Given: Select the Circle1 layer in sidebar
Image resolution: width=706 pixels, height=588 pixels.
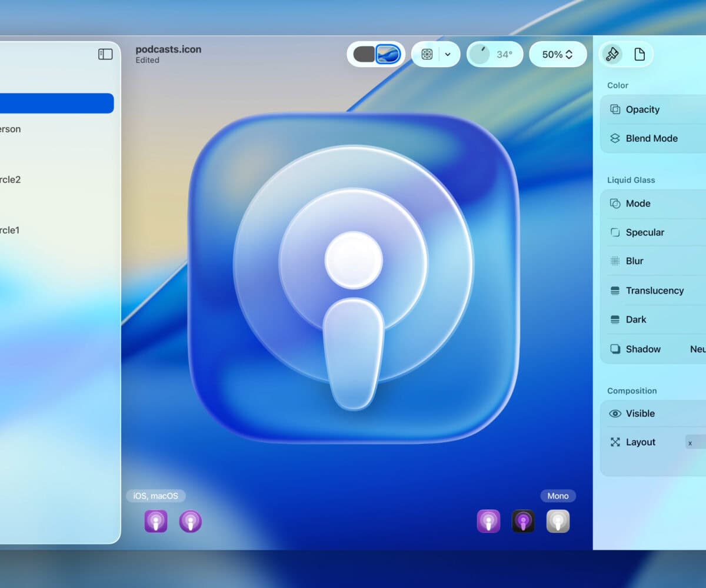Looking at the screenshot, I should tap(10, 230).
